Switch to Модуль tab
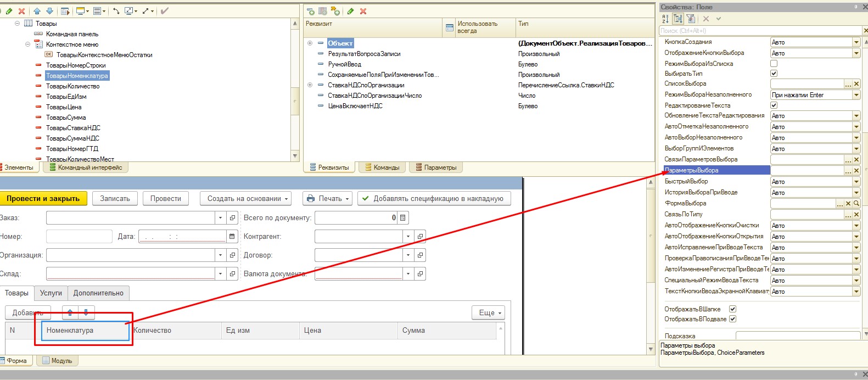 [x=57, y=361]
